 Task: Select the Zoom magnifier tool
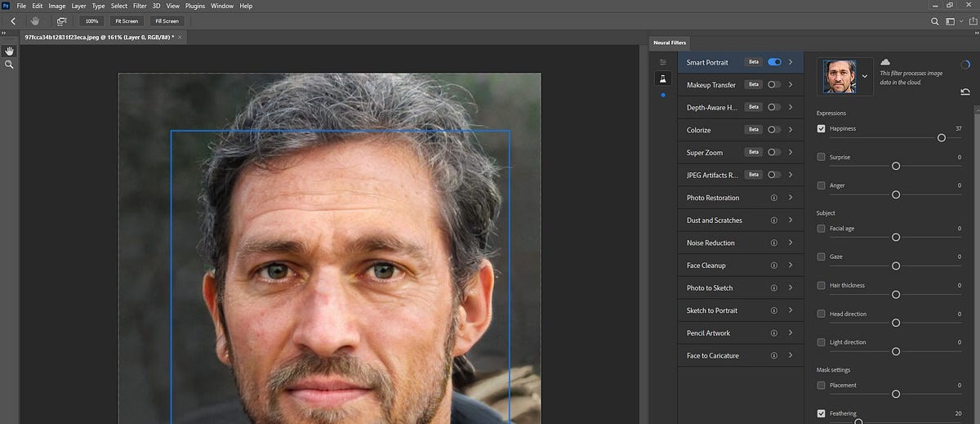(x=9, y=64)
